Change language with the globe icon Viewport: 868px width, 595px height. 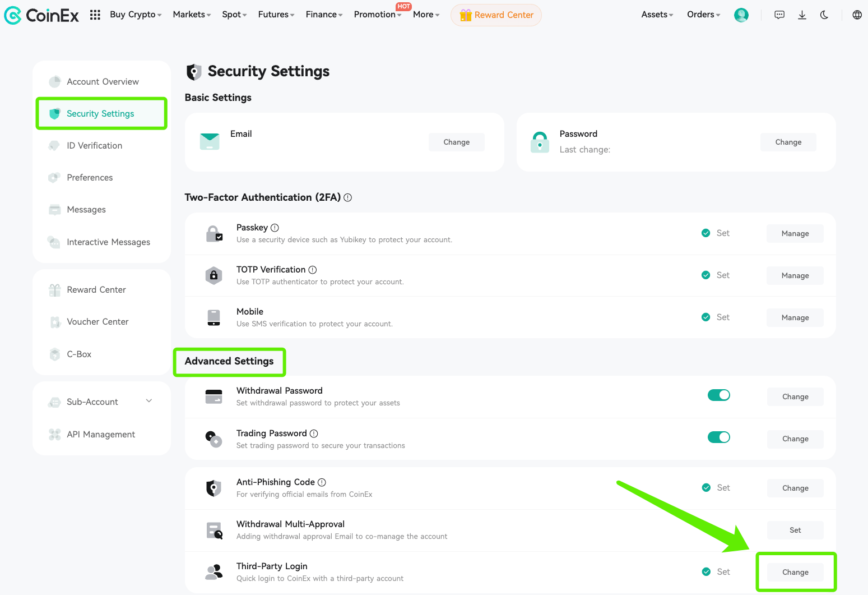[857, 15]
